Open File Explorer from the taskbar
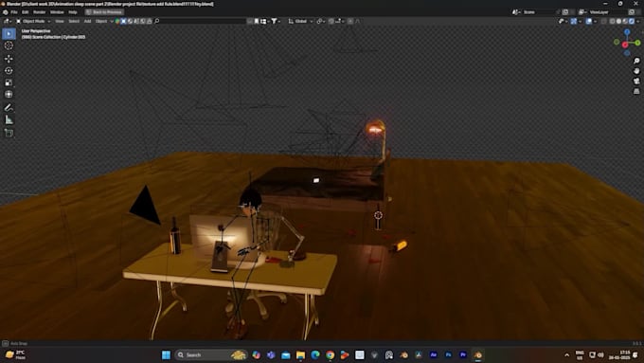Viewport: 644px width, 363px height. coord(300,354)
